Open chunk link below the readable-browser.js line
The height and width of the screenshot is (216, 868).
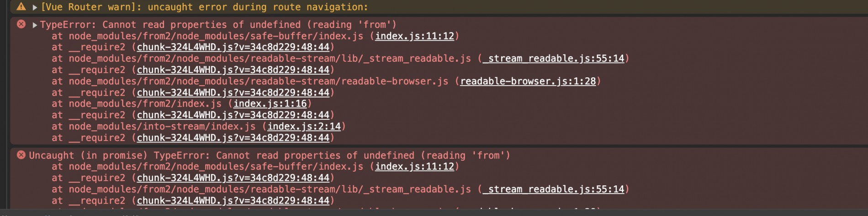(x=233, y=92)
